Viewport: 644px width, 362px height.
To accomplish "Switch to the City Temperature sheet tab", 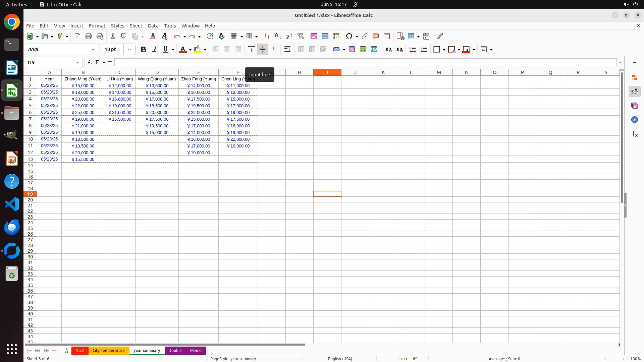I will coord(108,351).
